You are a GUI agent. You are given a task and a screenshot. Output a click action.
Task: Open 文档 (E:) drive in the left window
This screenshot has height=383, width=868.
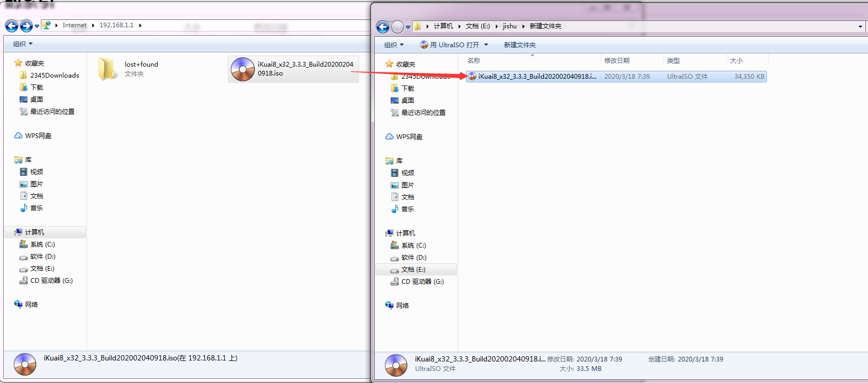coord(37,268)
